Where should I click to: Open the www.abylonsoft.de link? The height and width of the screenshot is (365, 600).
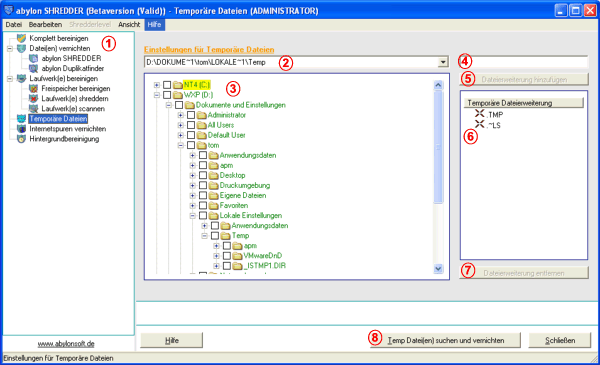click(x=66, y=344)
